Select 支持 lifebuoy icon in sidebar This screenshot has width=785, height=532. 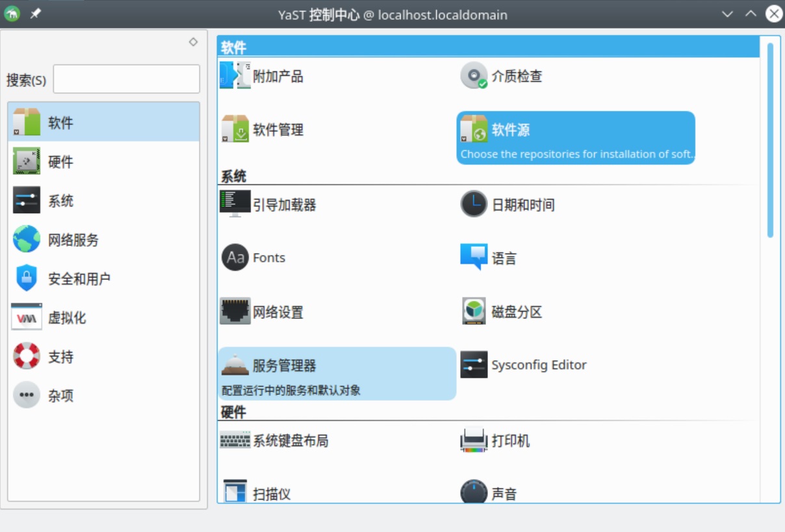point(27,356)
